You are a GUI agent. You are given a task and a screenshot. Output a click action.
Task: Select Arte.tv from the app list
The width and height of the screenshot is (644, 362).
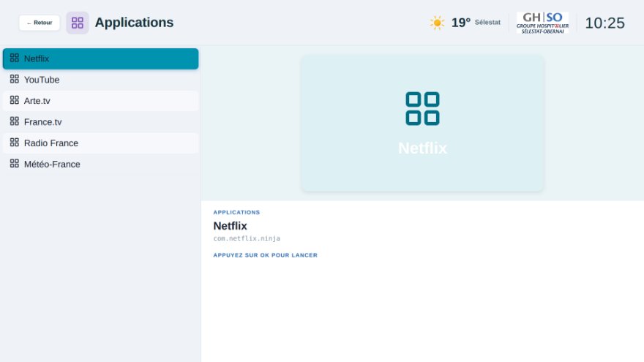click(x=101, y=101)
